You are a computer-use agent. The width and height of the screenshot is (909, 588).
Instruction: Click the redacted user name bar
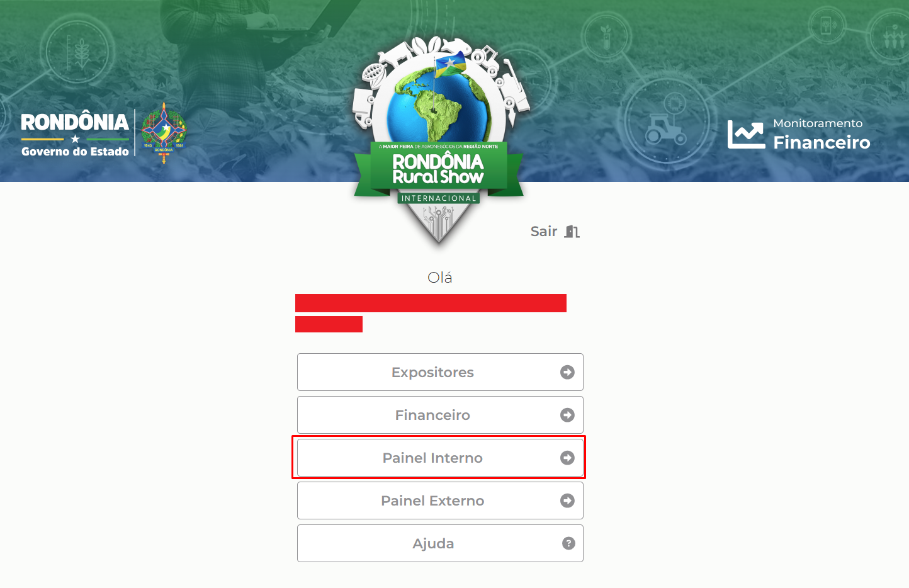[x=431, y=303]
